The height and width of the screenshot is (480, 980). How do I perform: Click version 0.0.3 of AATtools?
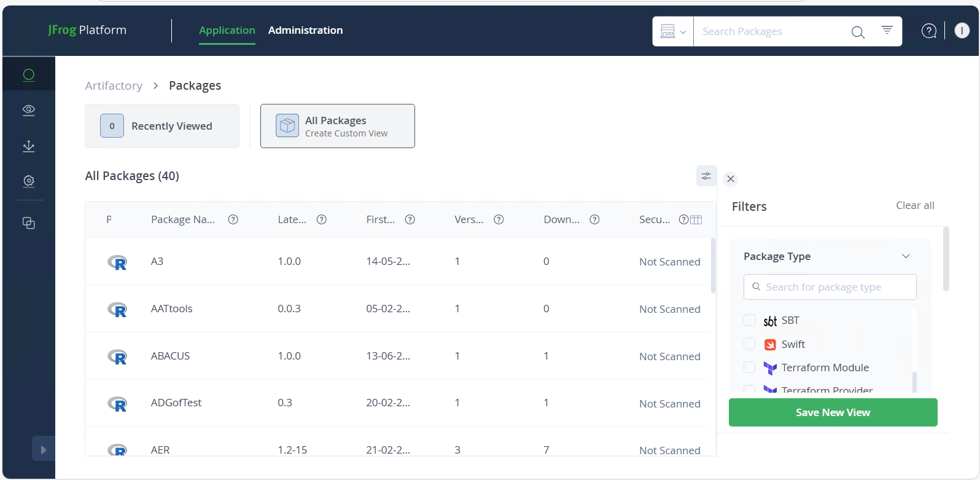point(289,309)
